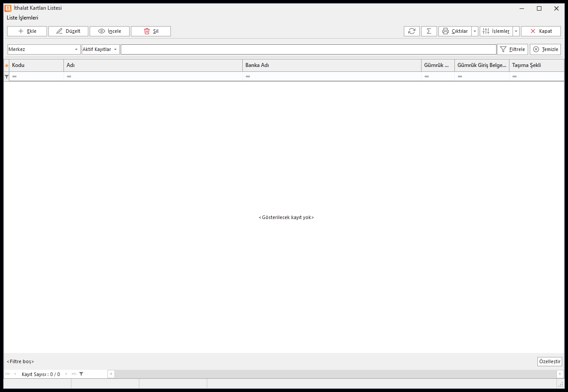568x392 pixels.
Task: Click the Kapat close button
Action: coord(541,31)
